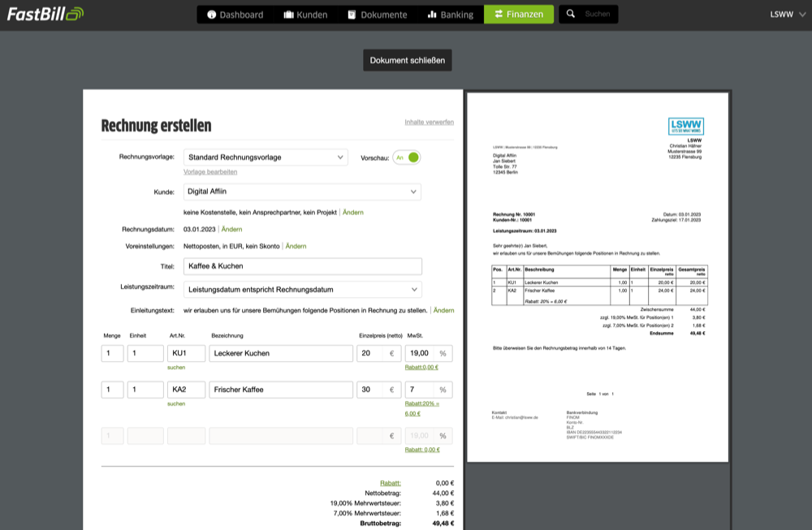Click the Rabatt link in totals section
The image size is (812, 530).
[x=391, y=483]
